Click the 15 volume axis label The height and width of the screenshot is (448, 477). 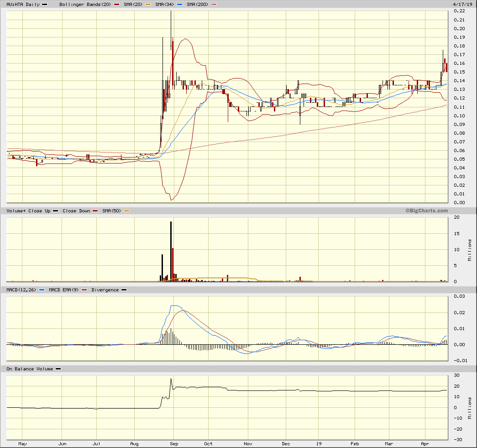click(456, 234)
